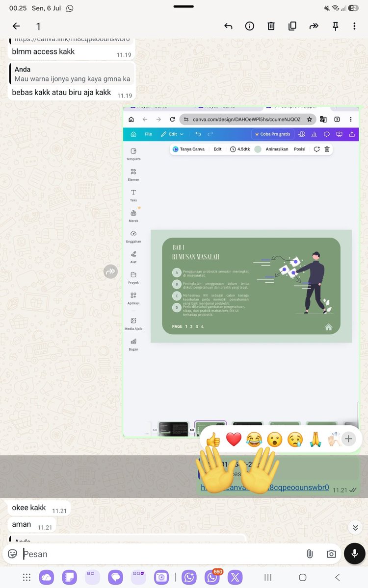Viewport: 368px width, 588px height.
Task: Go back with the top-left arrow
Action: pos(16,26)
